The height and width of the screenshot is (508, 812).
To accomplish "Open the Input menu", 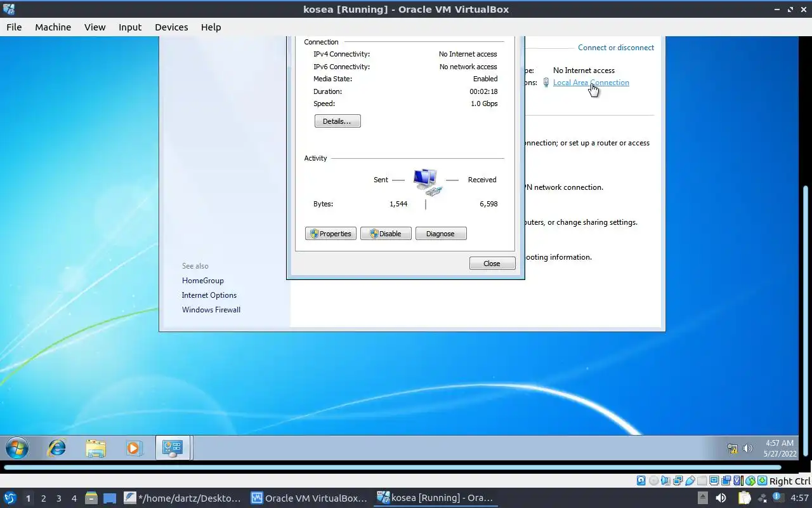I will click(130, 27).
